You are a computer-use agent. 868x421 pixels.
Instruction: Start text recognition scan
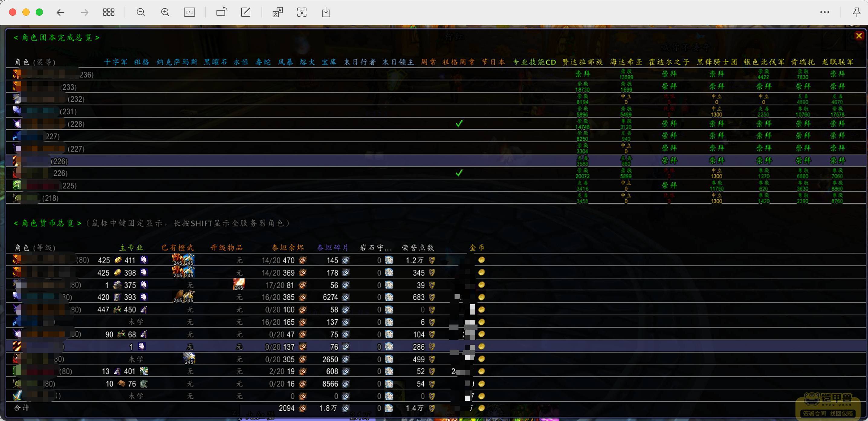[x=302, y=12]
